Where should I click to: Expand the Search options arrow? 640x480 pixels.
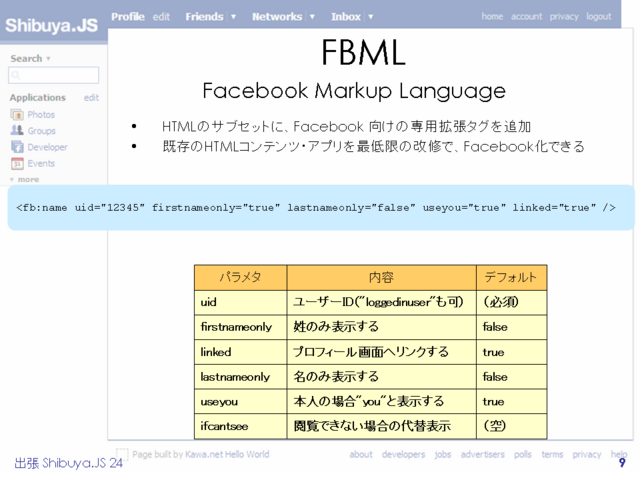click(x=48, y=58)
